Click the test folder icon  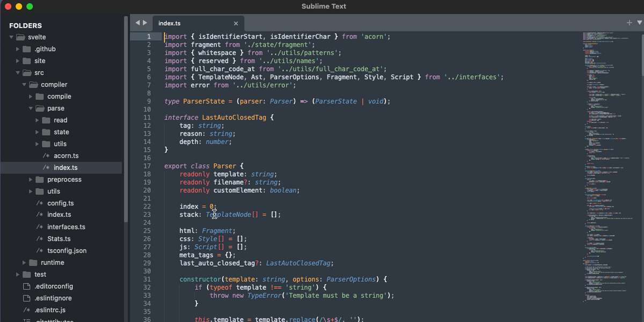[27, 274]
